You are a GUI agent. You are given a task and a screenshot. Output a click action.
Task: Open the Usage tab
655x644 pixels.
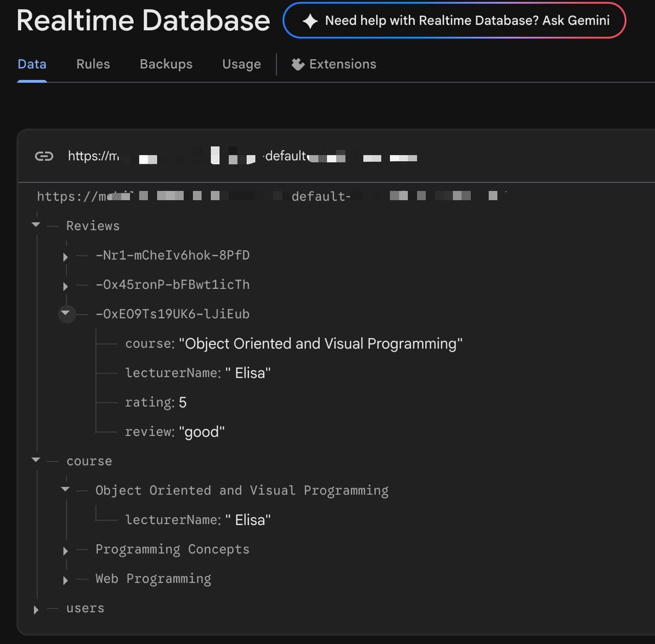[x=242, y=64]
